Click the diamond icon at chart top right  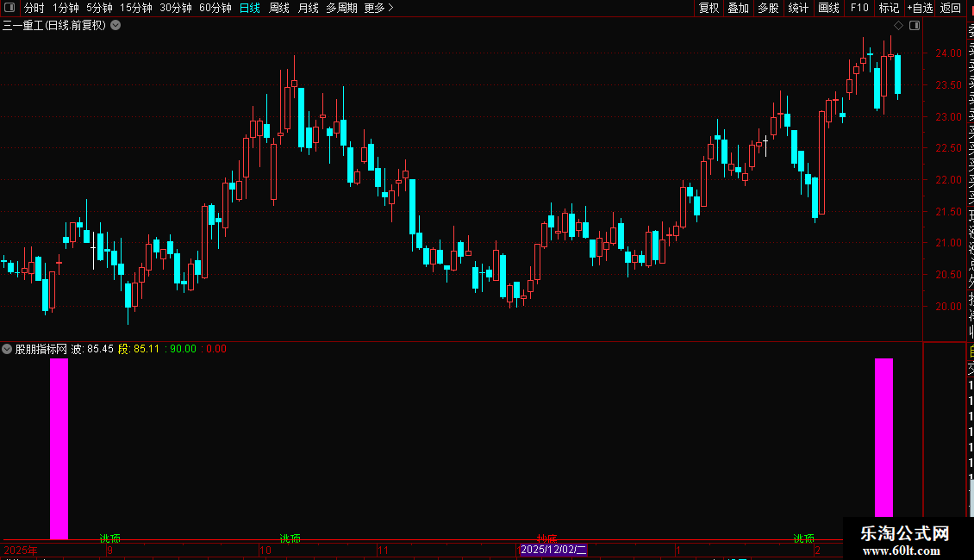click(898, 26)
